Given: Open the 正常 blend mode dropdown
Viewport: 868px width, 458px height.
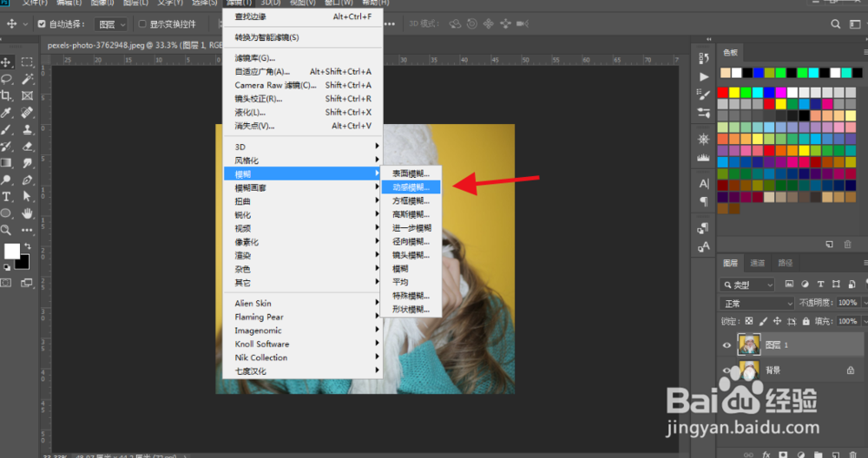Looking at the screenshot, I should (x=757, y=303).
